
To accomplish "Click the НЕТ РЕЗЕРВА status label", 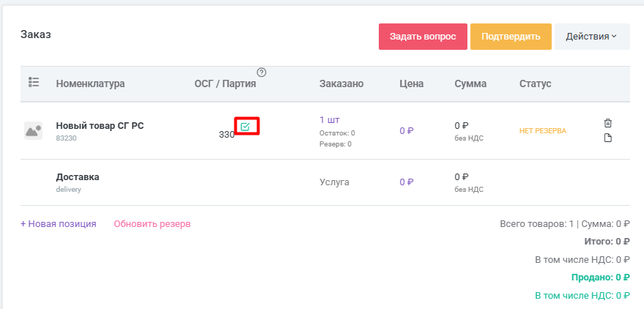I will click(543, 131).
